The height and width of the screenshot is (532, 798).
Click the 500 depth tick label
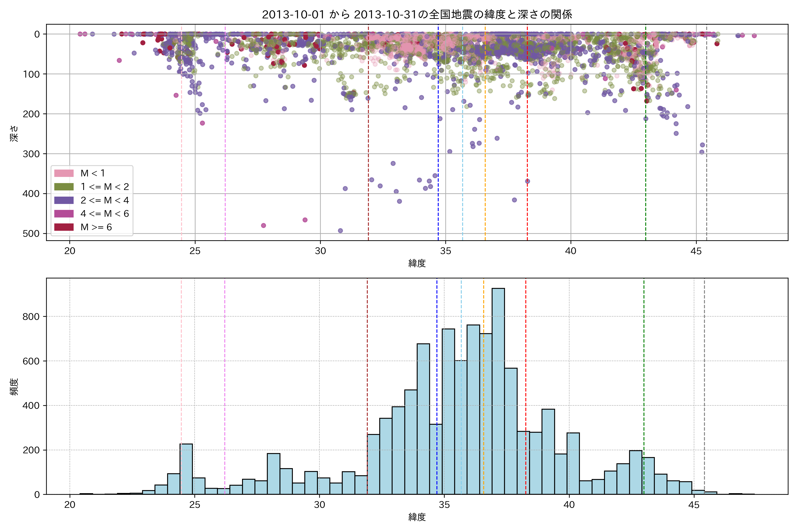[31, 233]
